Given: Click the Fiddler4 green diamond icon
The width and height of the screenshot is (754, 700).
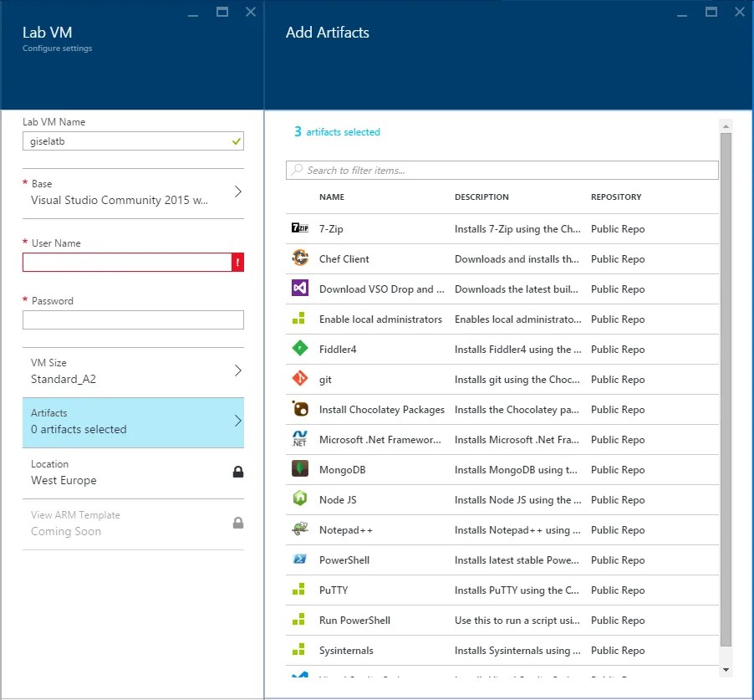Looking at the screenshot, I should click(300, 348).
